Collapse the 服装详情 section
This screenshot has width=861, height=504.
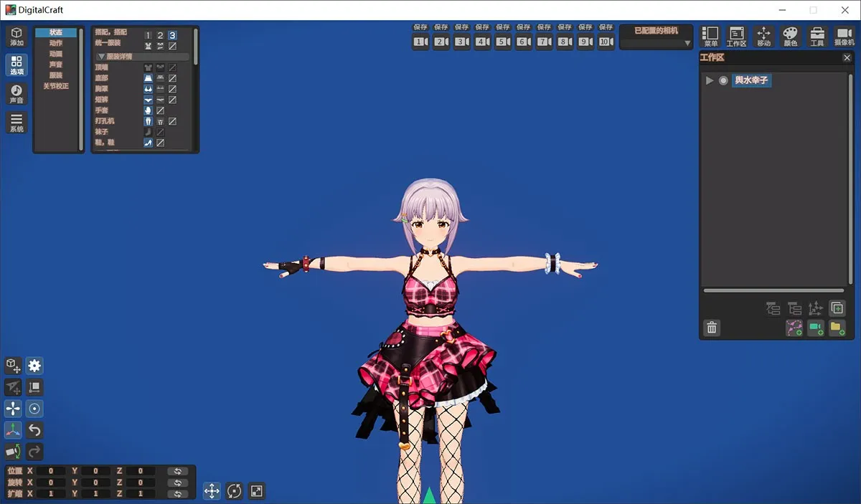click(x=142, y=57)
